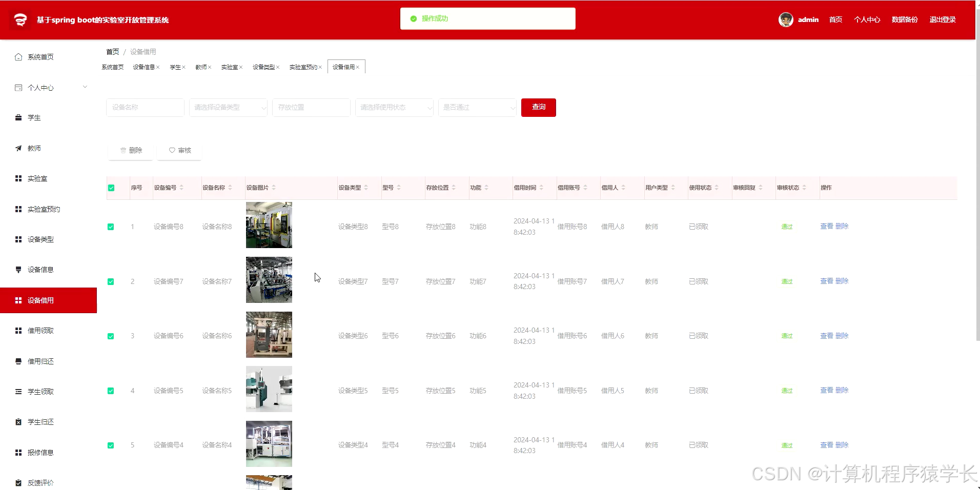Uncheck the row for 设备编号4
The height and width of the screenshot is (490, 980).
pos(111,446)
